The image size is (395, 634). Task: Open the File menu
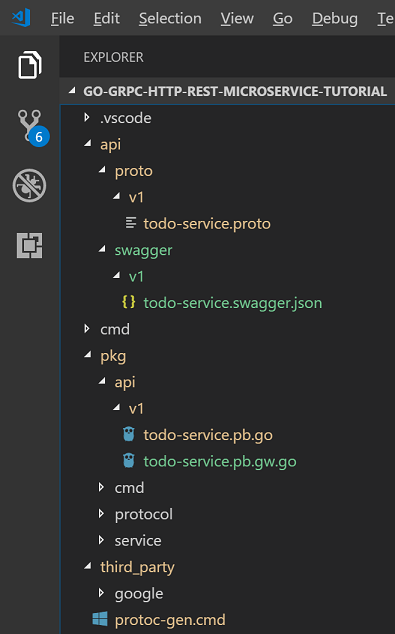point(63,18)
